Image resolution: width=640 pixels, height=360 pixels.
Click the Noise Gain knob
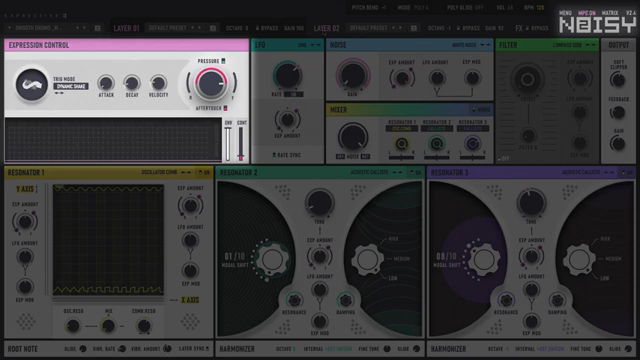point(353,75)
